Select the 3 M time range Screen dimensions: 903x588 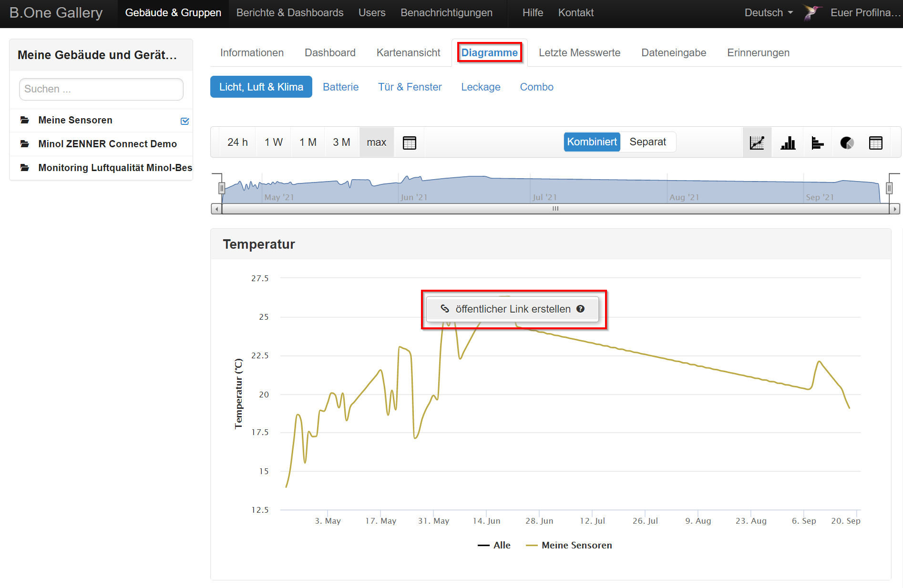click(341, 142)
